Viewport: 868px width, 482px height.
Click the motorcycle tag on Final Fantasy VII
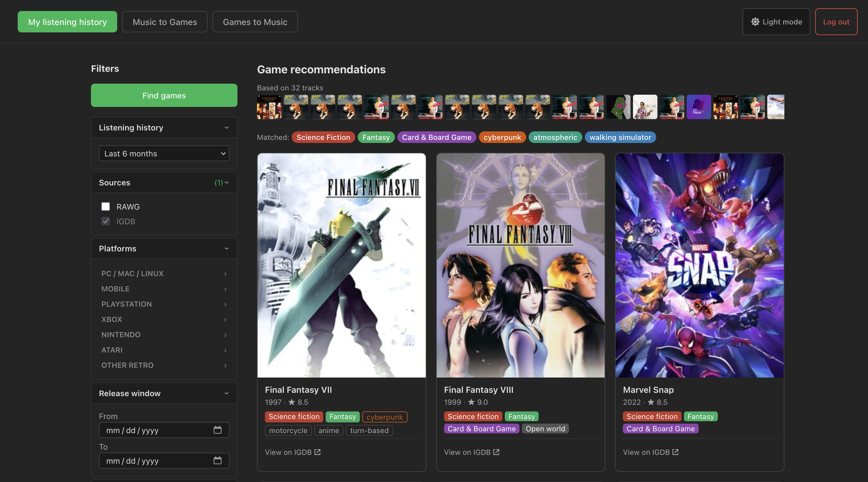point(288,430)
